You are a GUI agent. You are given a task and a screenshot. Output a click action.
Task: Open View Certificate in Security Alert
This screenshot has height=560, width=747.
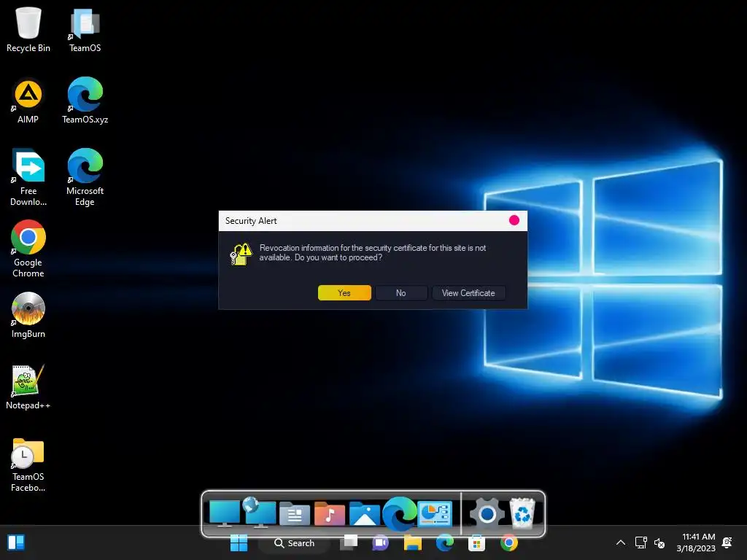point(468,293)
